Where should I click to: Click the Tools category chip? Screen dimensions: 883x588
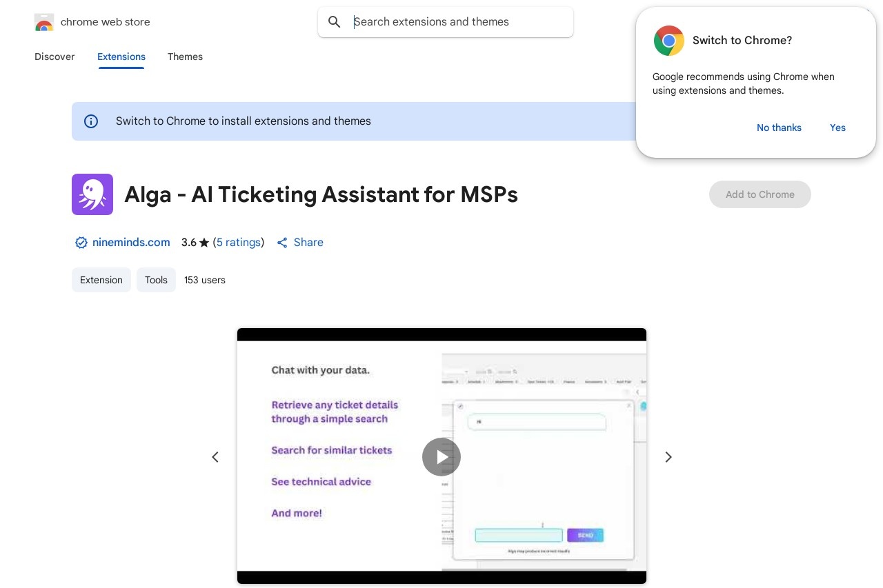pos(156,280)
